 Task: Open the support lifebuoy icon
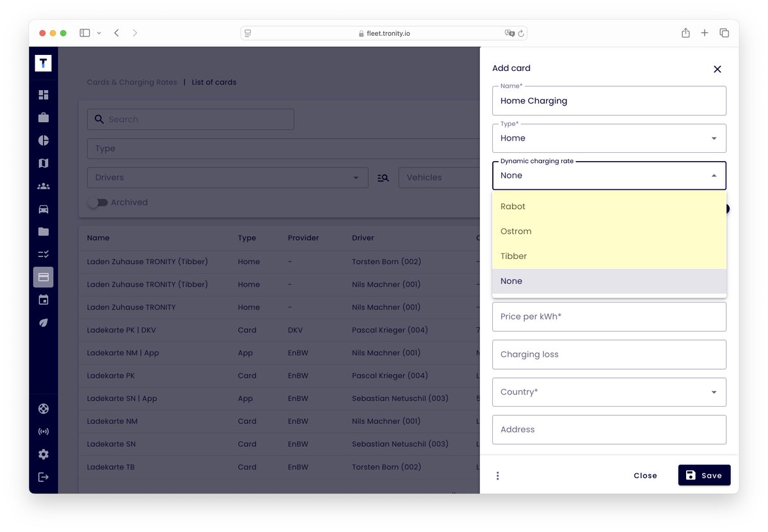click(x=44, y=409)
